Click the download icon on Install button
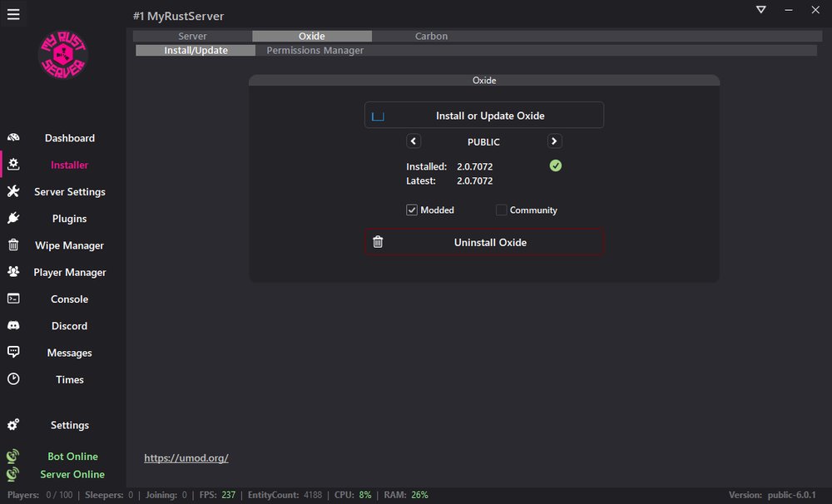 (378, 116)
